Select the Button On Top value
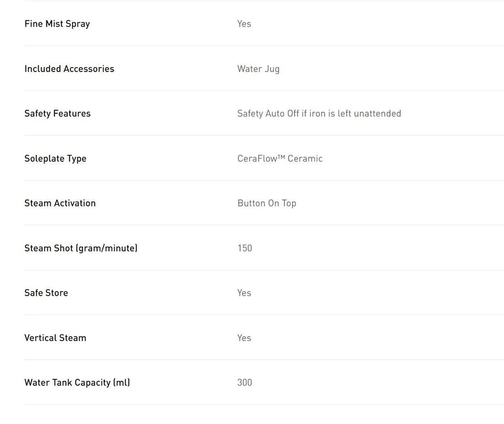Screen dimensions: 504x424 pos(267,203)
